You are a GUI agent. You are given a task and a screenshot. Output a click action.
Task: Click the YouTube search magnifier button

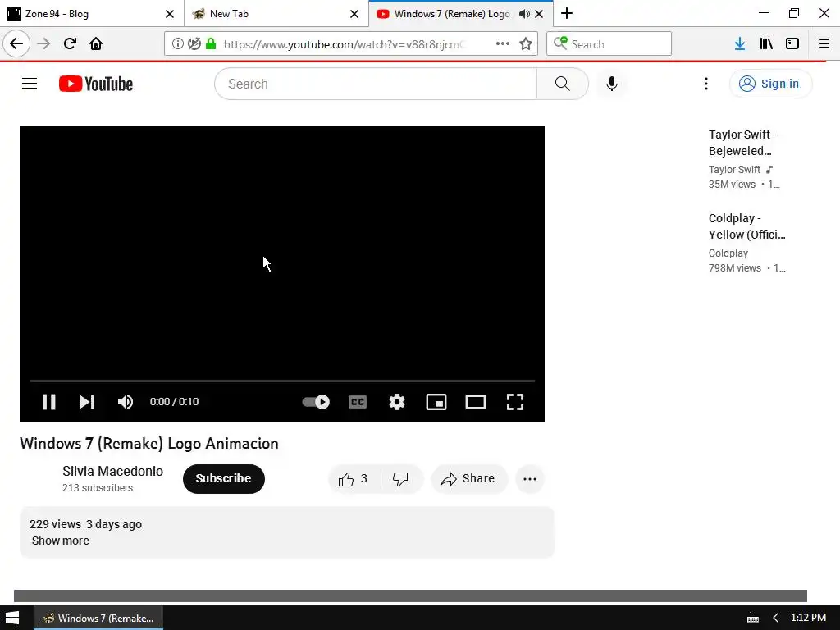(x=563, y=84)
